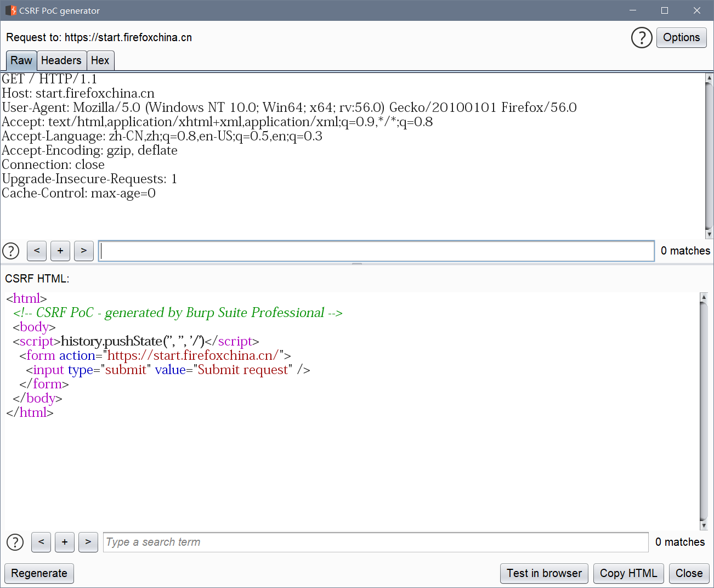Viewport: 714px width, 588px height.
Task: Click help icon beside CSRF HTML search bar
Action: point(15,542)
